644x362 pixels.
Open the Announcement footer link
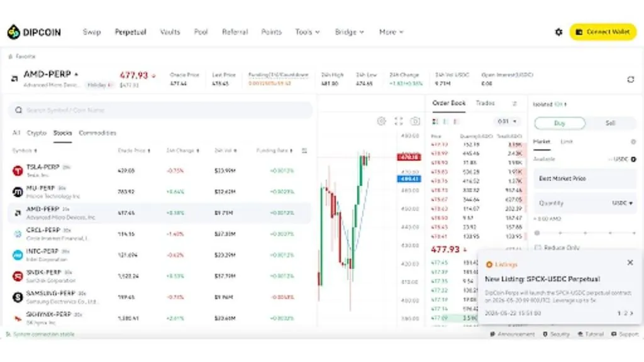tap(513, 334)
